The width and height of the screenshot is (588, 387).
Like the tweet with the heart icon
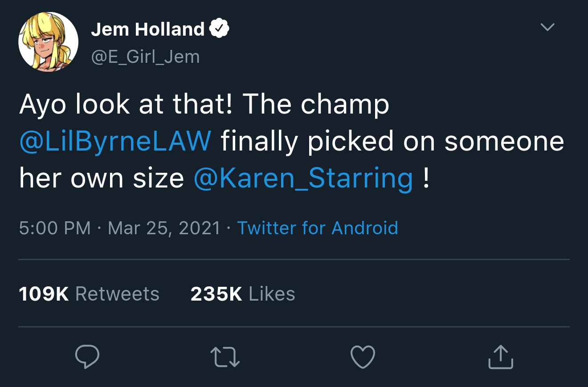tap(363, 356)
